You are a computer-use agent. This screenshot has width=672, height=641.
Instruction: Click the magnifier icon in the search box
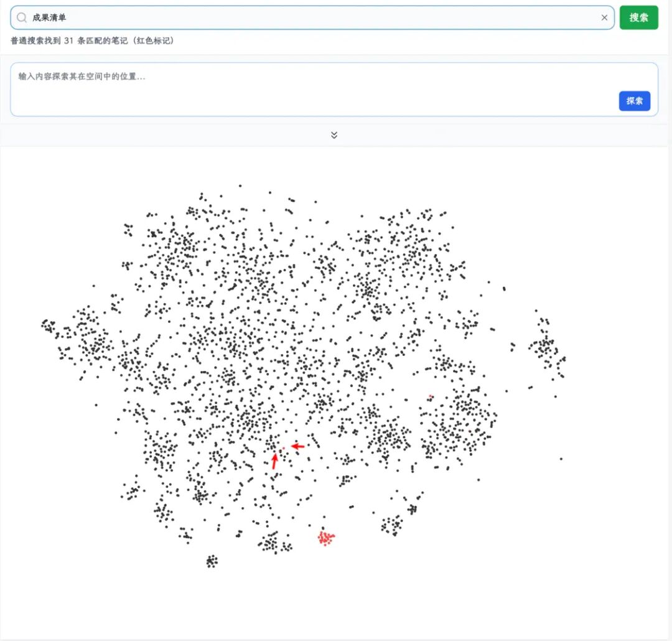tap(21, 17)
